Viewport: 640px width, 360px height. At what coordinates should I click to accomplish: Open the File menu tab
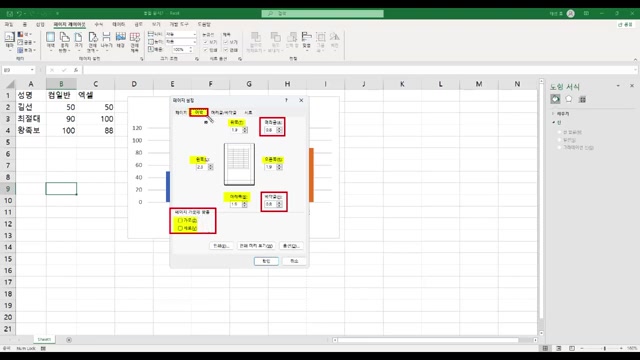pos(9,24)
